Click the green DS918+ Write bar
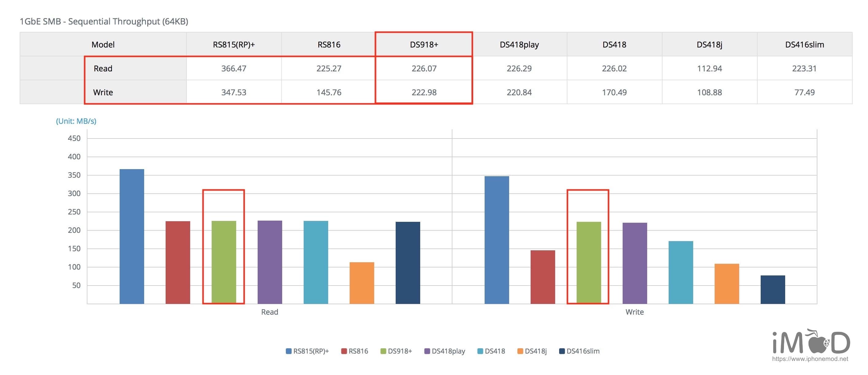The image size is (868, 375). coord(588,263)
